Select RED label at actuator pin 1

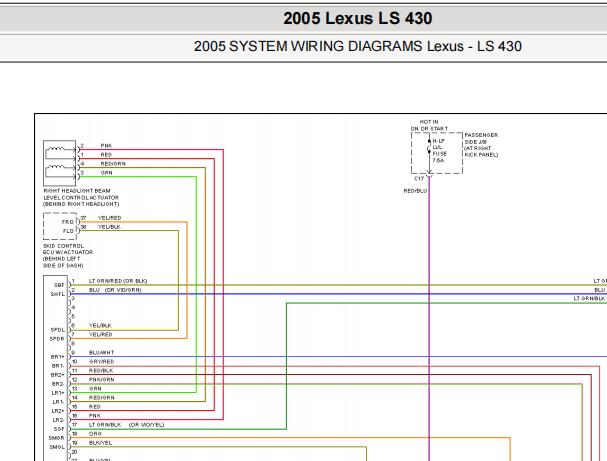pyautogui.click(x=106, y=154)
